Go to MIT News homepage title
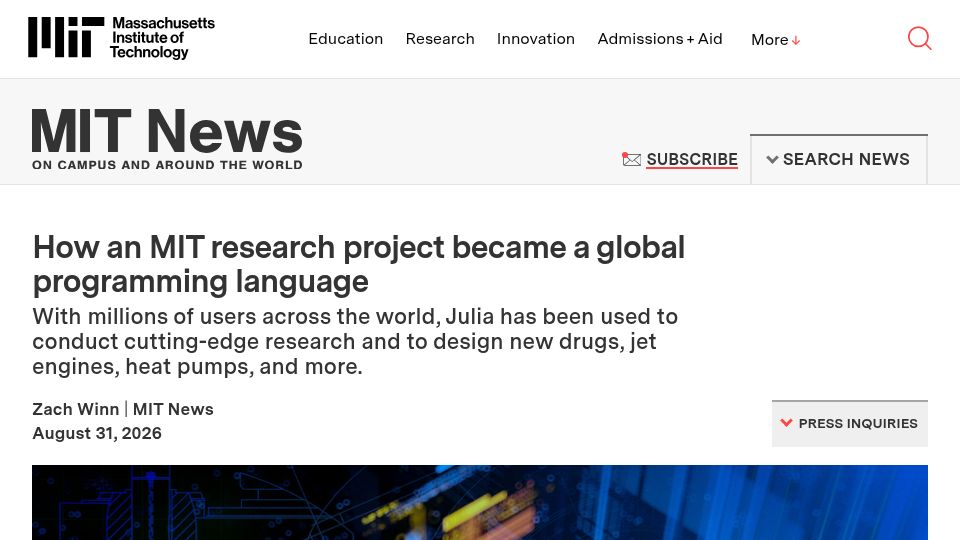The image size is (960, 540). click(167, 130)
